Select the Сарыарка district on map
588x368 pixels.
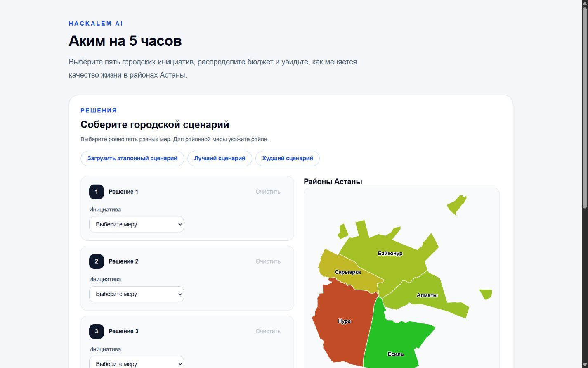pos(348,272)
